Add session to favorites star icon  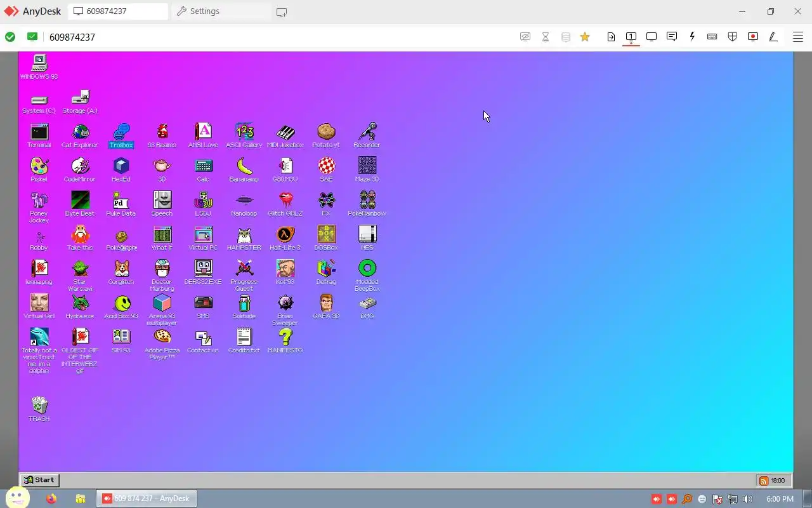click(x=585, y=37)
